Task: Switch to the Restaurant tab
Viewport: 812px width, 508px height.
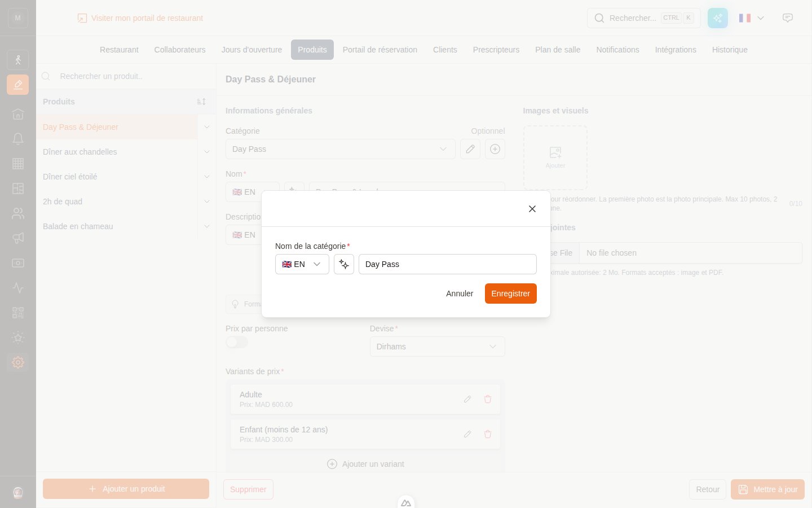Action: (119, 50)
